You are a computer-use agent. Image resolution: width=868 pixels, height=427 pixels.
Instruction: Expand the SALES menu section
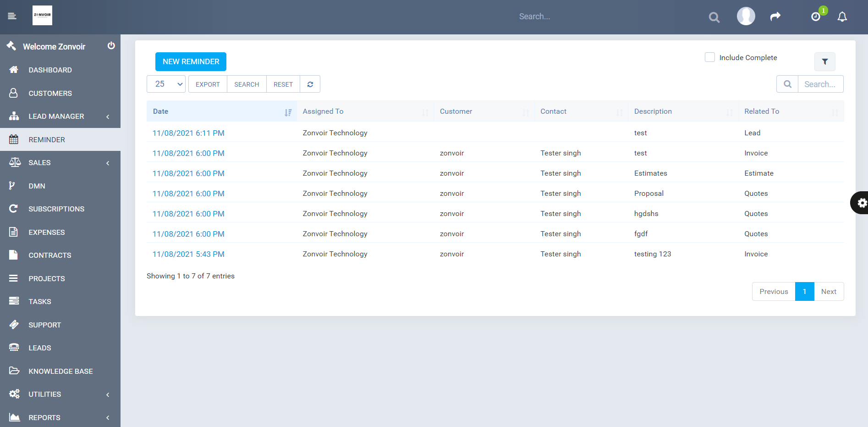60,162
